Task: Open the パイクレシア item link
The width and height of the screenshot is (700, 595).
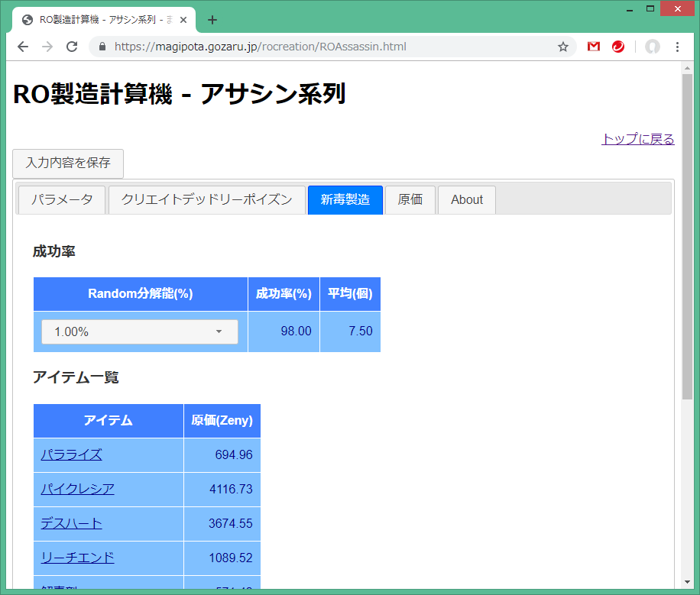Action: 78,489
